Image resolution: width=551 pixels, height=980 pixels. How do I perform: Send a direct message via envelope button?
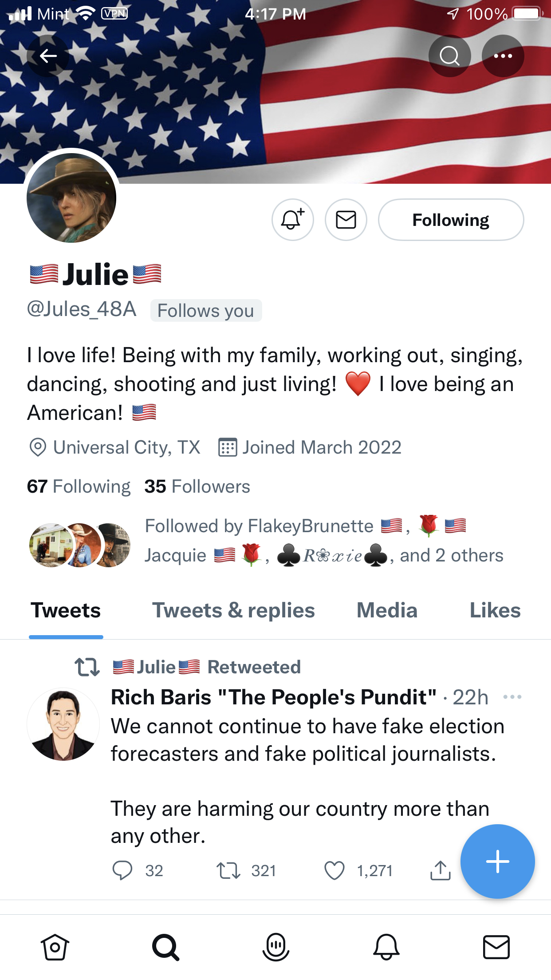[346, 220]
